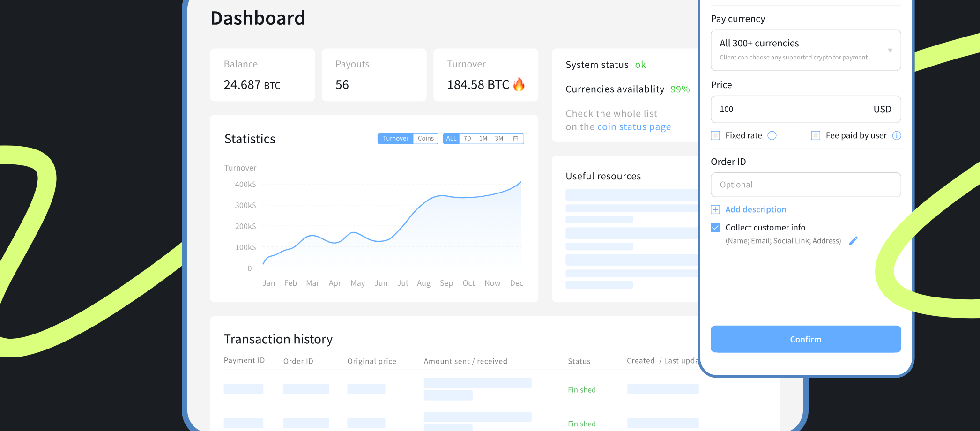The width and height of the screenshot is (980, 431).
Task: Enable the Fixed rate checkbox
Action: (x=715, y=135)
